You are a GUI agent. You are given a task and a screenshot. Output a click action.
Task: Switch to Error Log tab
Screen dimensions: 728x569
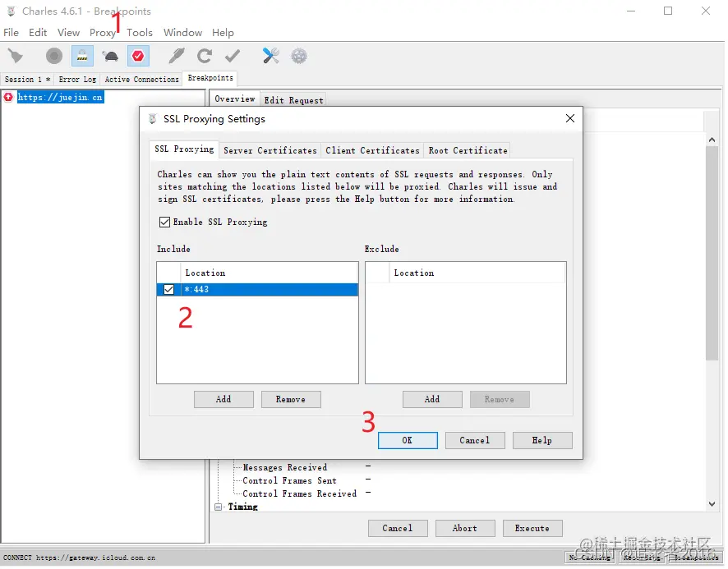click(77, 80)
